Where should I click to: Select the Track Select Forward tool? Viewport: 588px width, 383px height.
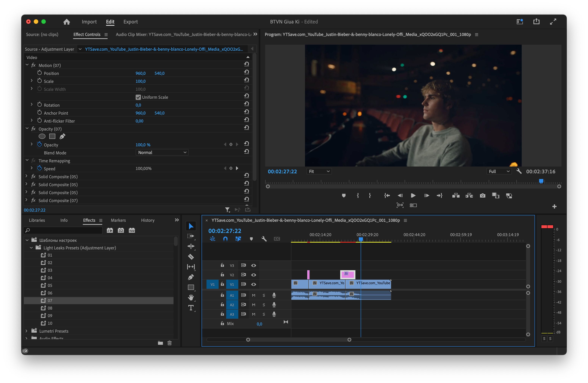191,236
